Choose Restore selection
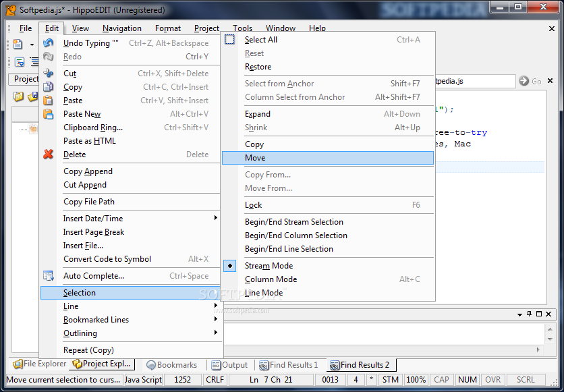Screen dimensions: 564x392 (x=328, y=67)
